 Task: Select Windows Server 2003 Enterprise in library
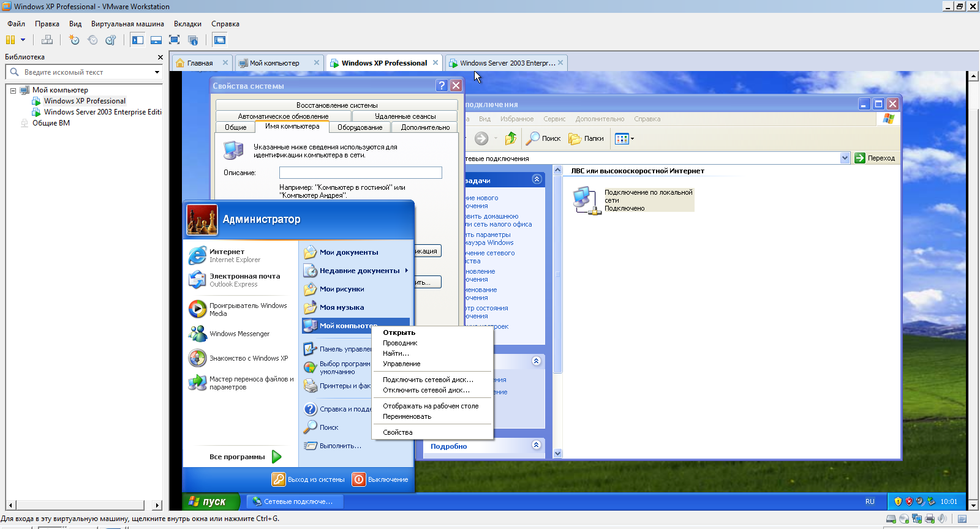102,112
